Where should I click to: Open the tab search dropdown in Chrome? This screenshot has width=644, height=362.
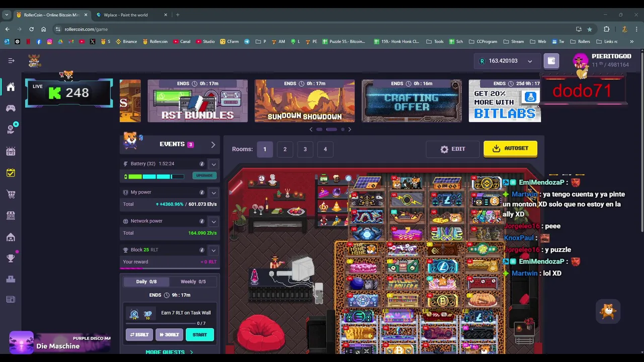pos(7,15)
